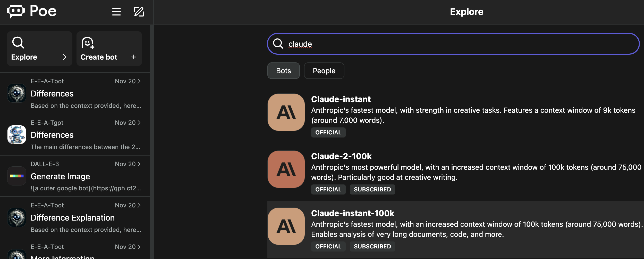Select the Bots filter tab

284,71
